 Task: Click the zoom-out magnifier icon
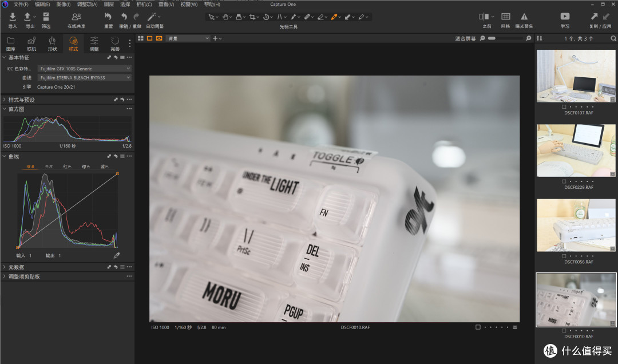482,38
